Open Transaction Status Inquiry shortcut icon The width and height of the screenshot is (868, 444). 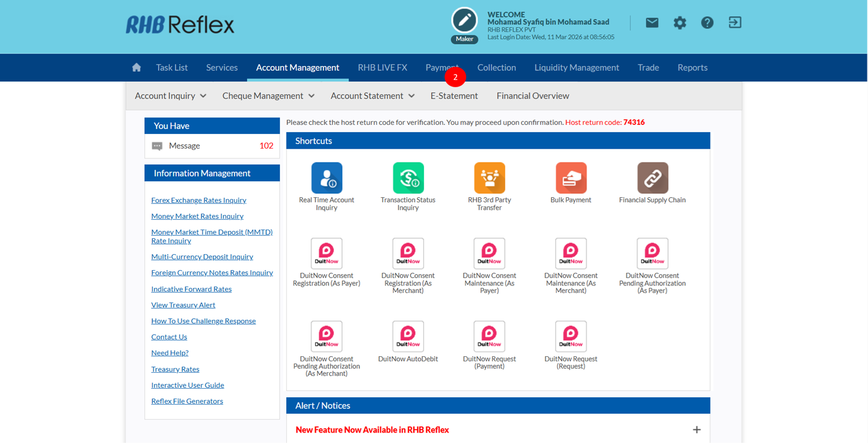[408, 178]
